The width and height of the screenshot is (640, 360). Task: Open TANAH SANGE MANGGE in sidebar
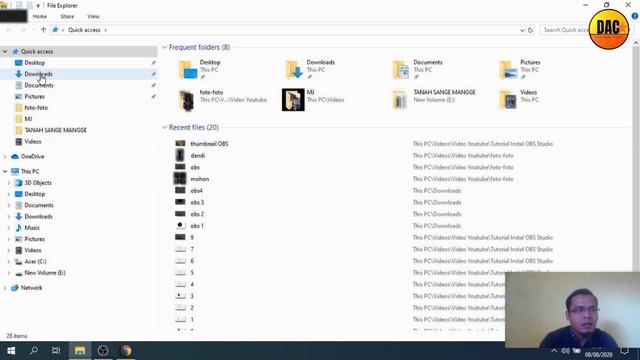pyautogui.click(x=56, y=130)
